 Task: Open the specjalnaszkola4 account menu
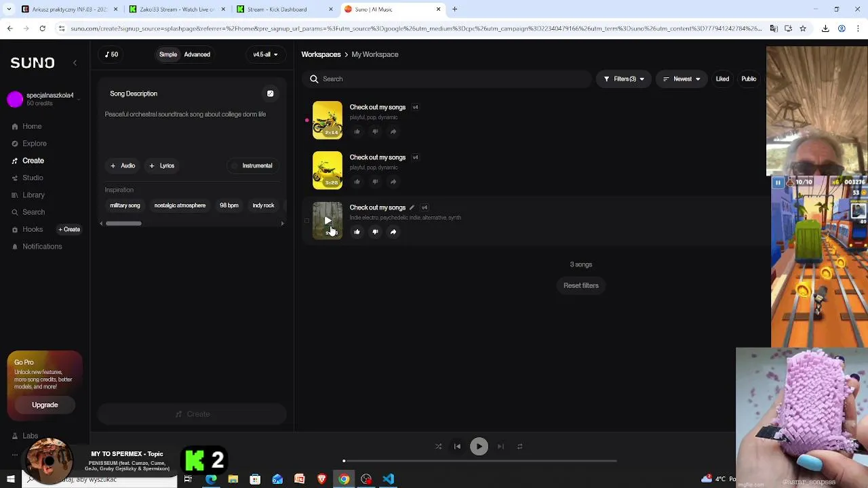click(x=45, y=99)
